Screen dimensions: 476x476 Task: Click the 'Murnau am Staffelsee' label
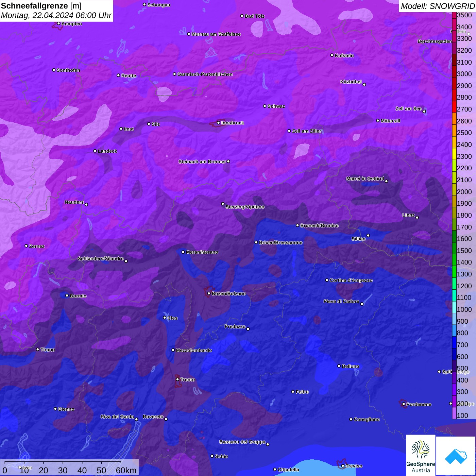coord(216,34)
